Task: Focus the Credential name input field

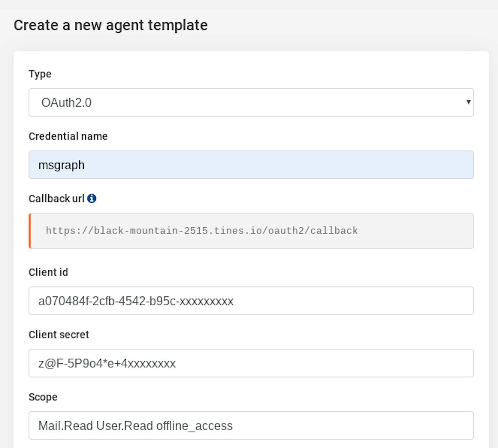Action: click(251, 165)
